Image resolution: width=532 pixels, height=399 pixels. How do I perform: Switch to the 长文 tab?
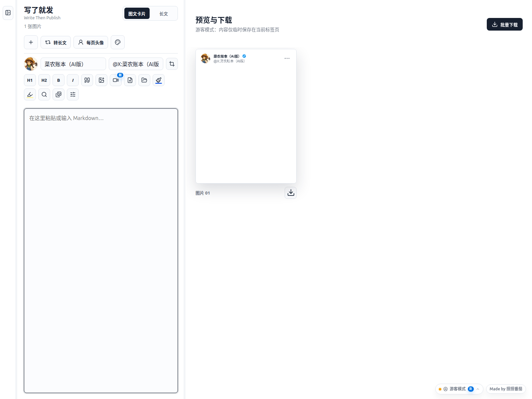click(164, 14)
